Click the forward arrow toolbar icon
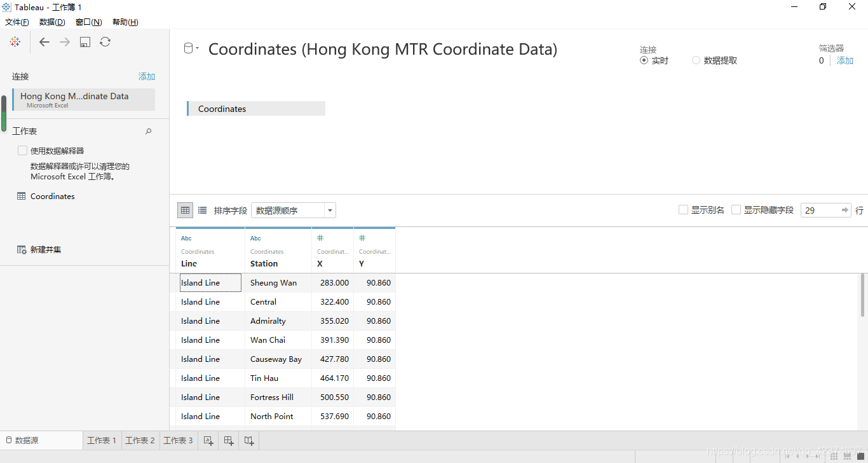This screenshot has width=868, height=463. [65, 42]
